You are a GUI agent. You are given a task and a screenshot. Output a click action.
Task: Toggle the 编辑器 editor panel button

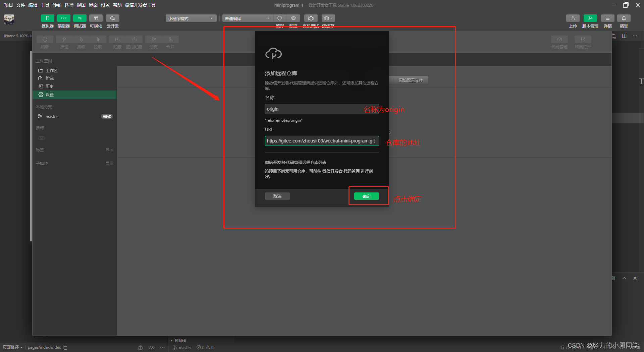click(64, 18)
